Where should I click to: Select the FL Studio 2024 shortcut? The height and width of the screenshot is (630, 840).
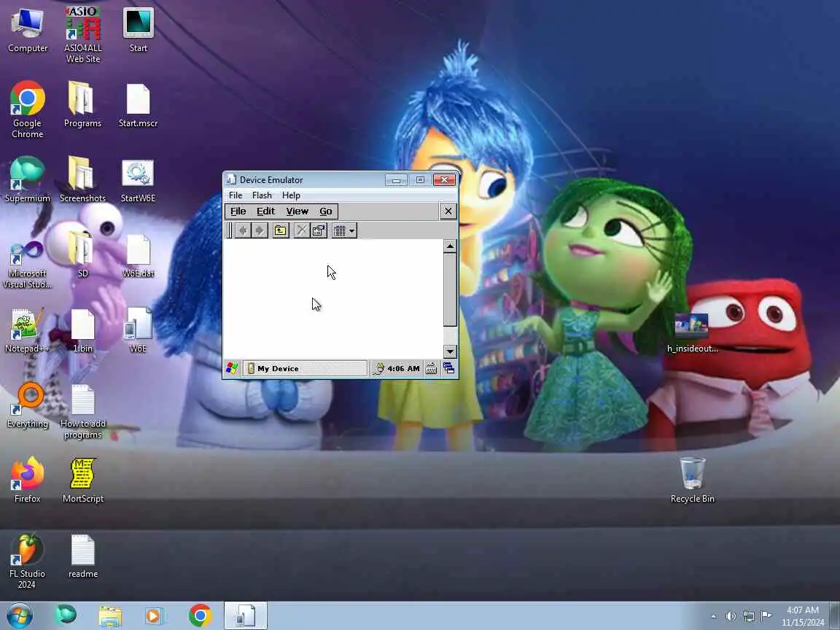(x=27, y=560)
